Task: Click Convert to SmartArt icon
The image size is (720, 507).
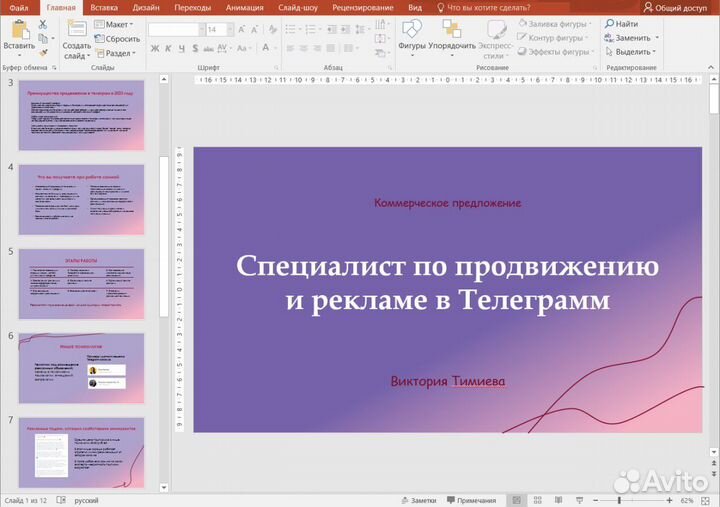Action: (380, 53)
